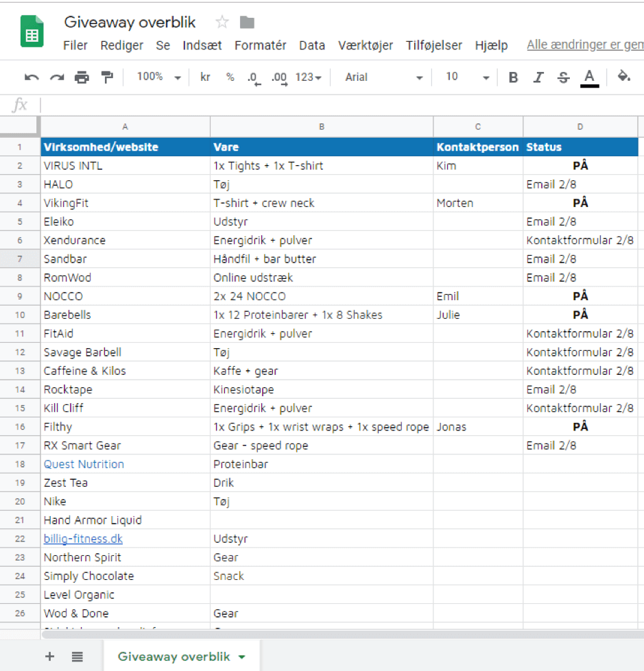Open the Hjælp menu
Screen dimensions: 644x671
tap(491, 45)
